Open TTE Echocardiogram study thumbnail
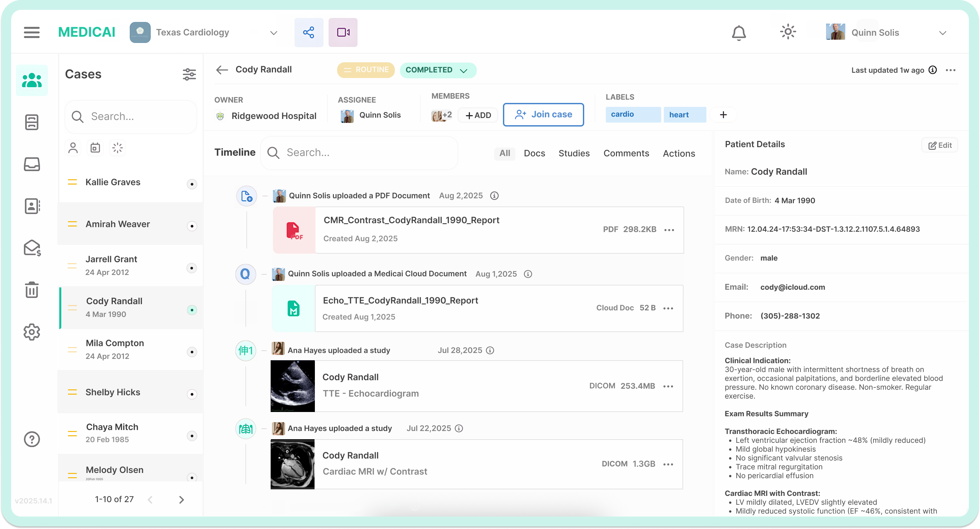Viewport: 980px width, 529px height. pyautogui.click(x=293, y=386)
